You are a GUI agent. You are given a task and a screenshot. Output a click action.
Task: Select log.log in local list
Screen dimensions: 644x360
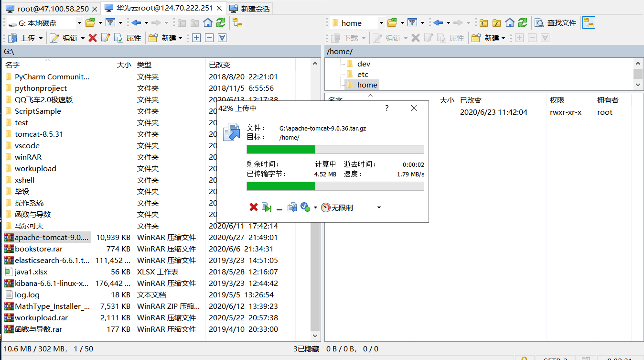pyautogui.click(x=27, y=295)
